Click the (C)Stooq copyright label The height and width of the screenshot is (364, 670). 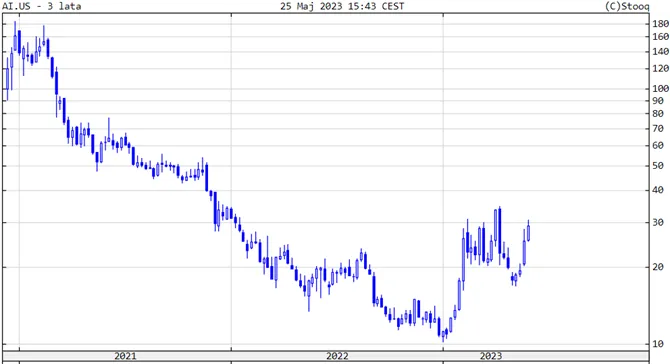[x=627, y=6]
